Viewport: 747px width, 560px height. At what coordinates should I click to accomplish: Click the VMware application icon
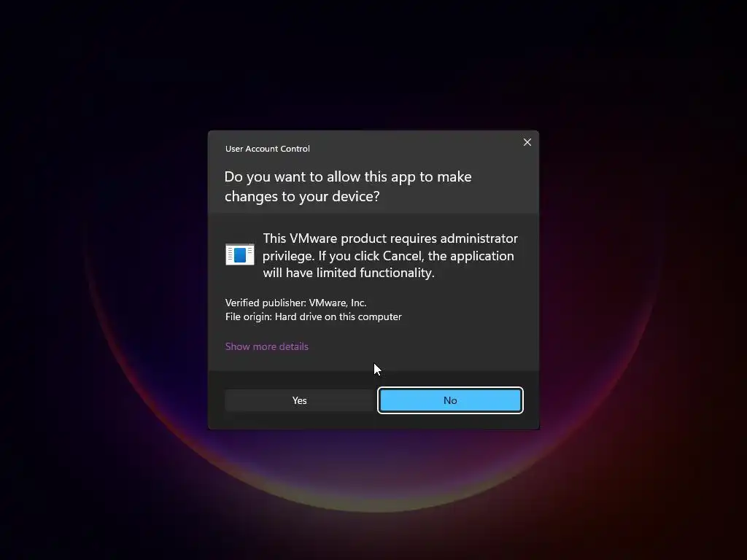[x=239, y=254]
